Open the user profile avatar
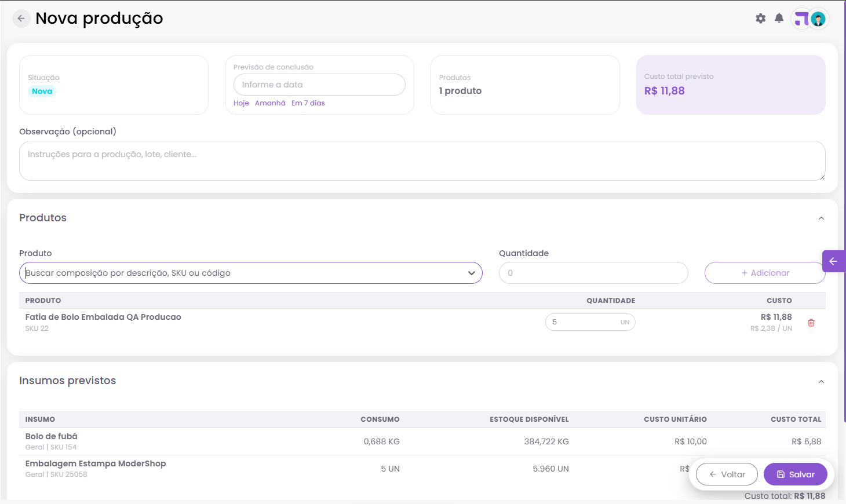The height and width of the screenshot is (504, 846). pyautogui.click(x=818, y=19)
